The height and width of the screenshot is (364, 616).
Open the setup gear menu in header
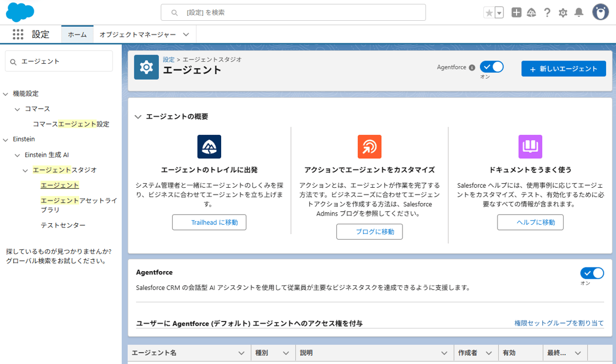coord(563,13)
